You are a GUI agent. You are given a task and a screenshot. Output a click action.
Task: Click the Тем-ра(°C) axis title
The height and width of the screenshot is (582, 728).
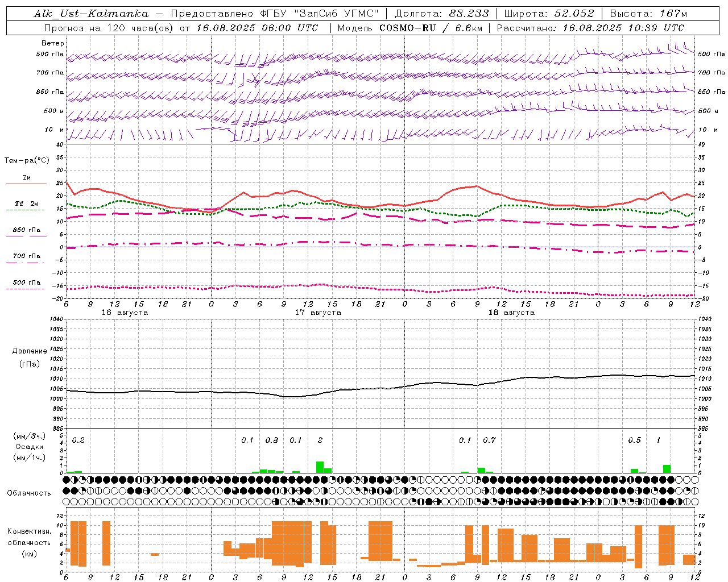tap(27, 161)
